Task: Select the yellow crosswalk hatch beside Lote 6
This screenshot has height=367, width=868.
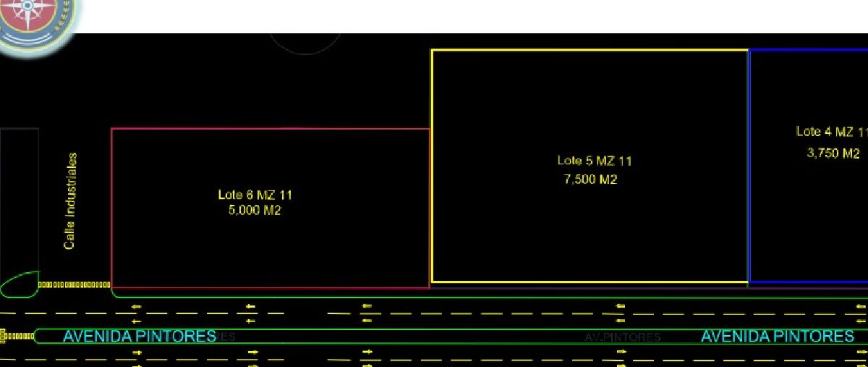Action: click(x=74, y=285)
